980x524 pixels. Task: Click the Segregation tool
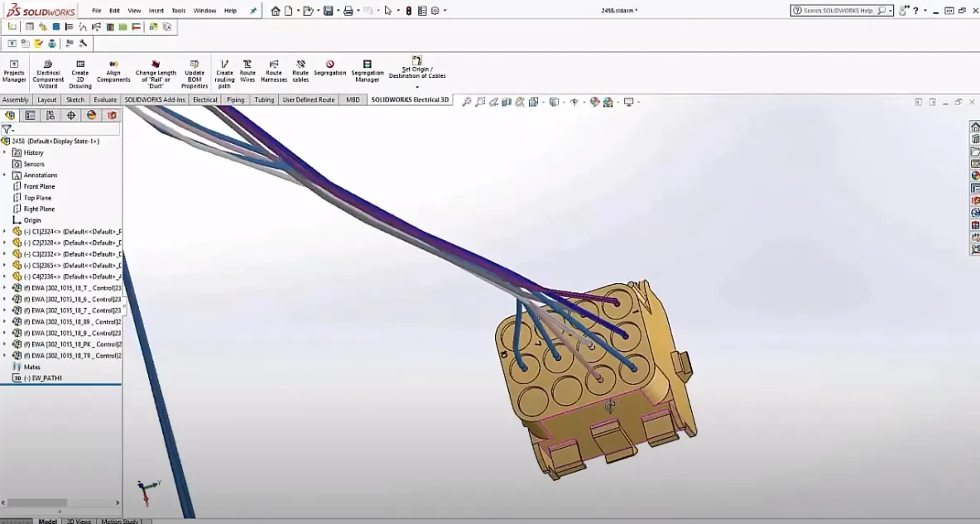tap(330, 68)
